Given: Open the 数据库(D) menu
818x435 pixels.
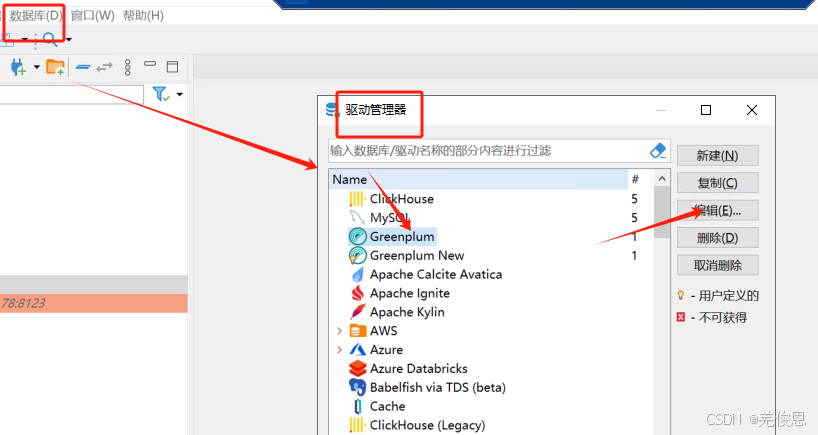Looking at the screenshot, I should click(35, 16).
